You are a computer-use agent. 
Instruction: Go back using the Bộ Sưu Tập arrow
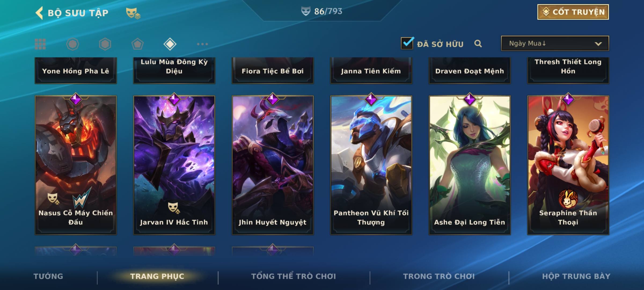(39, 13)
